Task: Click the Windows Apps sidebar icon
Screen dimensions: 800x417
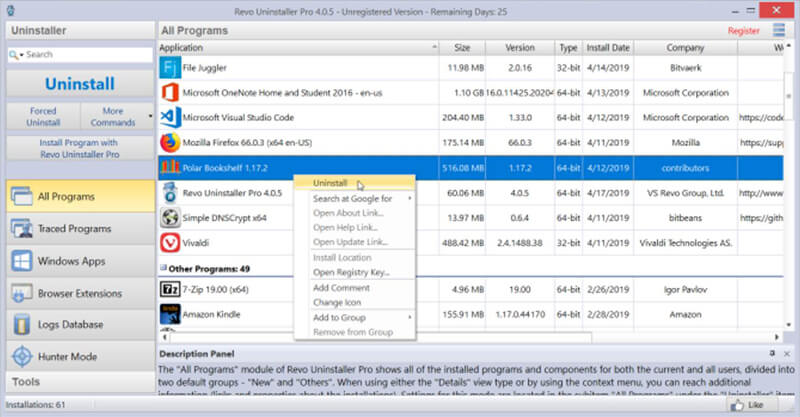Action: [21, 261]
